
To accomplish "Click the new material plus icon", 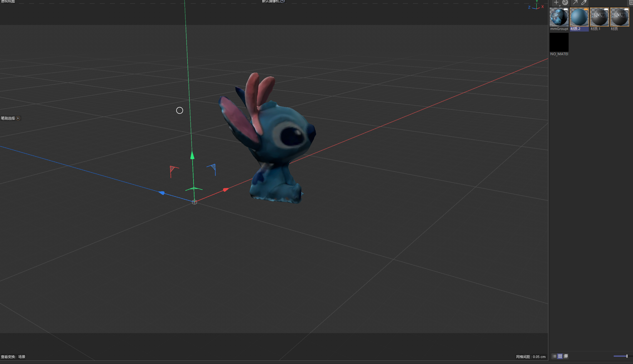I will [556, 3].
